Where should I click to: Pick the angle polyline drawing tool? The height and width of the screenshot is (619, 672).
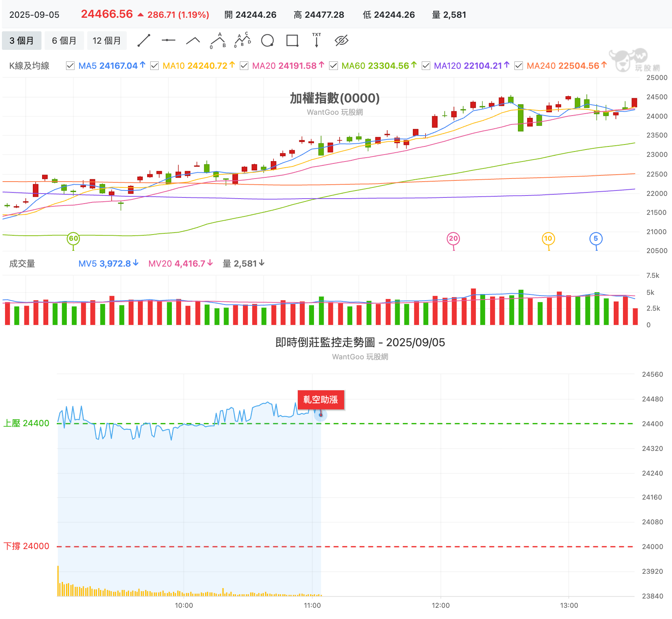tap(193, 41)
